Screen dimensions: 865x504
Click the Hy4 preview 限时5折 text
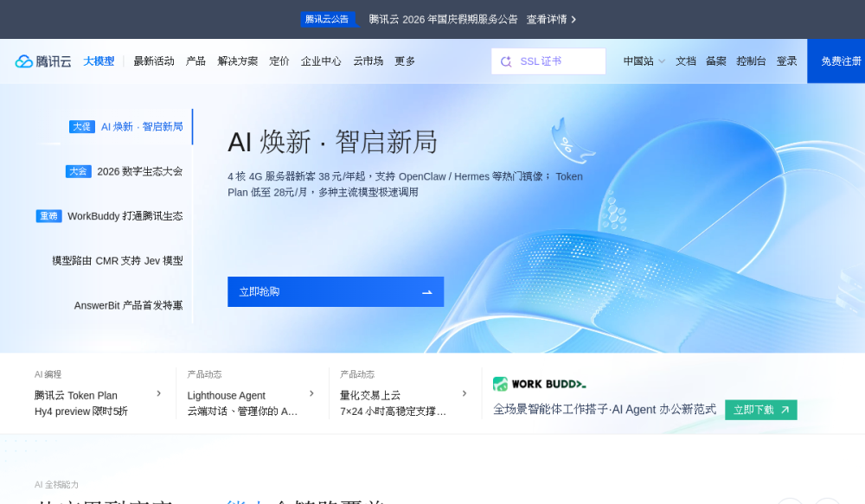[x=81, y=411]
